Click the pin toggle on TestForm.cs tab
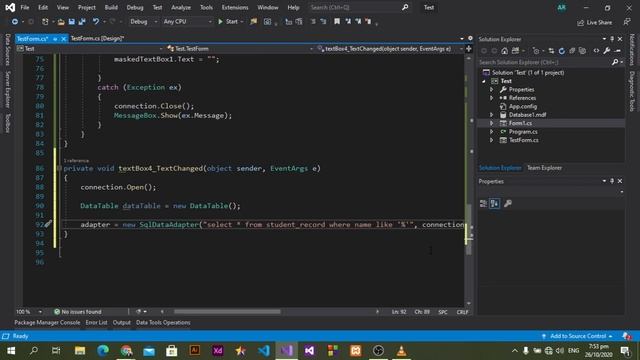The width and height of the screenshot is (640, 360). click(55, 39)
